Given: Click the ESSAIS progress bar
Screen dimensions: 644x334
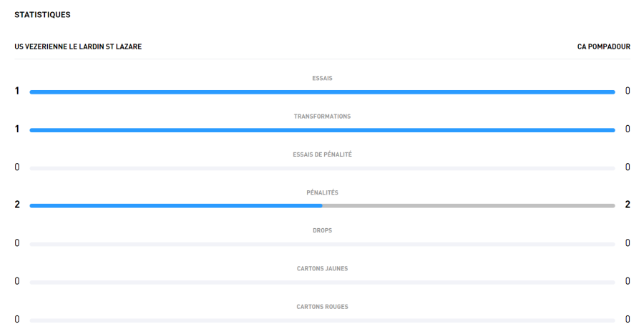Looking at the screenshot, I should tap(322, 92).
